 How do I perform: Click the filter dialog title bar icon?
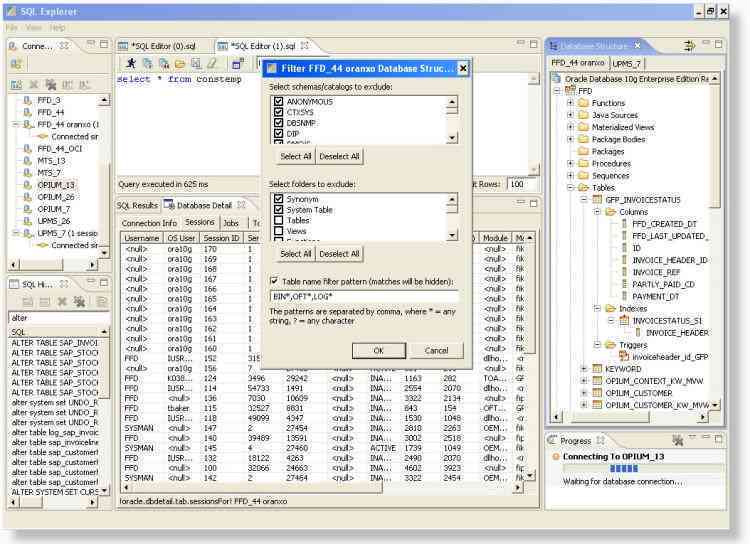(x=272, y=68)
